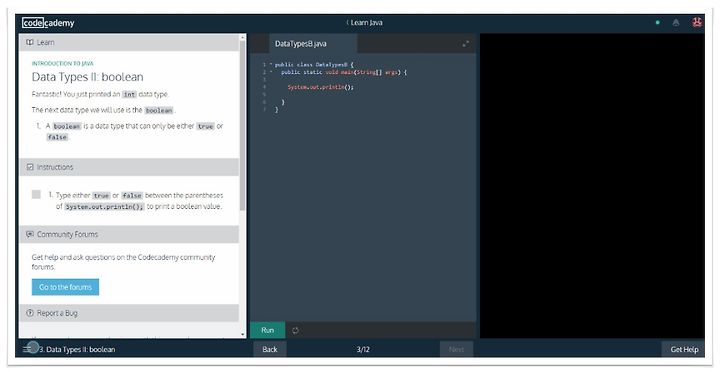Click the reset code refresh icon

coord(295,331)
